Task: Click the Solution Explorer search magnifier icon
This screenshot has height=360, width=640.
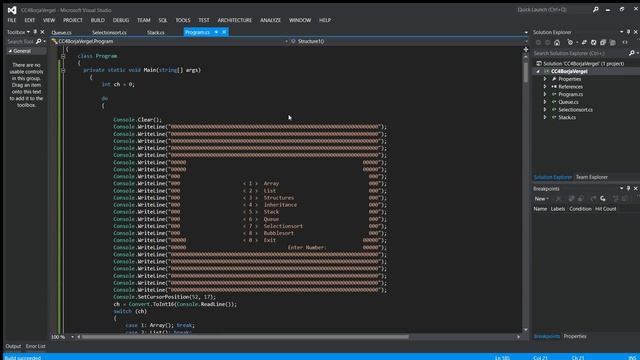Action: 632,53
